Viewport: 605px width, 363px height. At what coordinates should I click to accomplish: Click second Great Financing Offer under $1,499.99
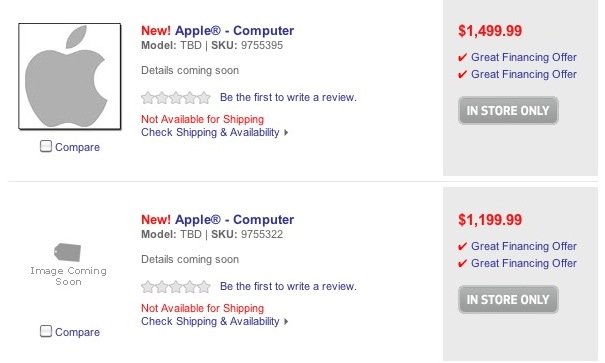coord(524,74)
